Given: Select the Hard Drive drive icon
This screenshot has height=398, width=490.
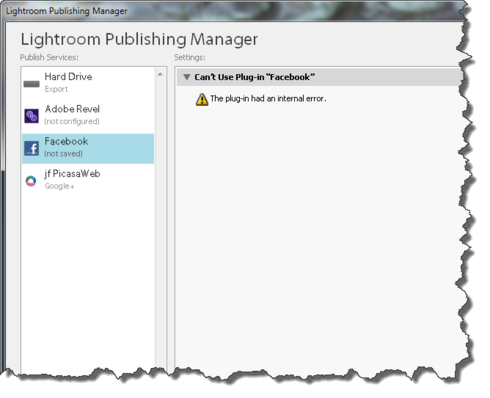Looking at the screenshot, I should pyautogui.click(x=32, y=84).
